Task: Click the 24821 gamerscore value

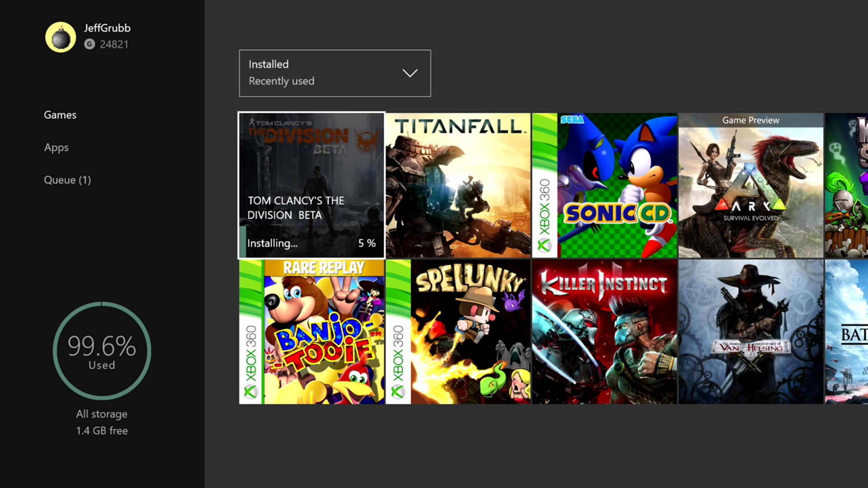Action: click(x=114, y=44)
